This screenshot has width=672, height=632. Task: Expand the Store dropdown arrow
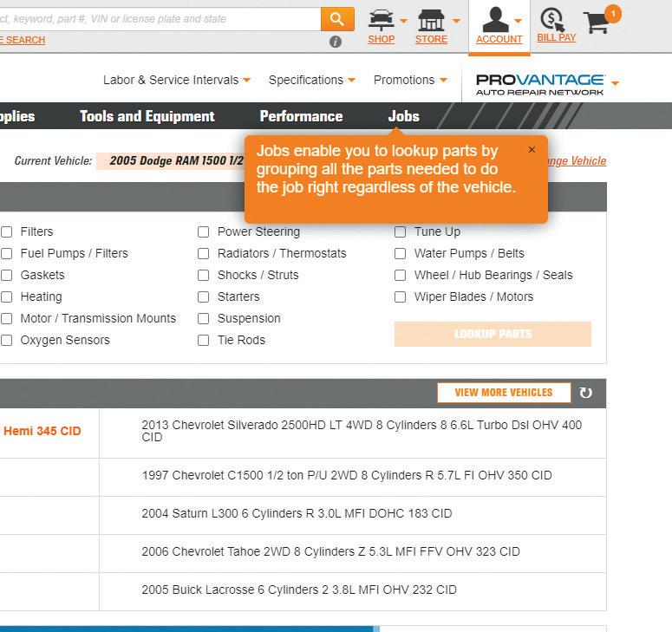click(x=456, y=21)
